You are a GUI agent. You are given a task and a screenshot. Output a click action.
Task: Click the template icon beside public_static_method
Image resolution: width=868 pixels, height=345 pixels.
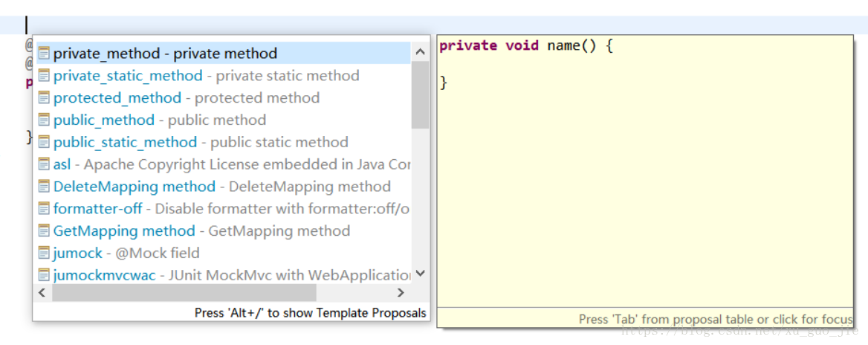(x=44, y=142)
